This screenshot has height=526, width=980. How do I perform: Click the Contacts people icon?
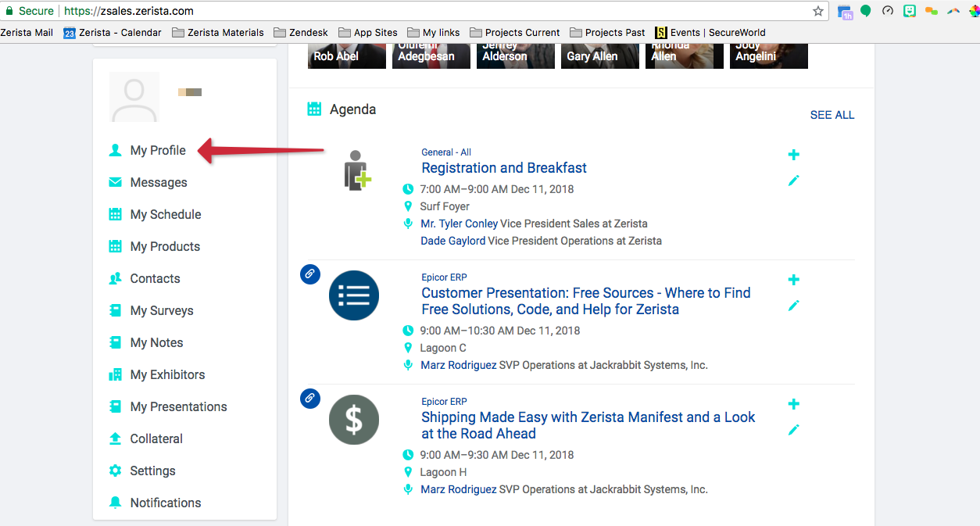click(x=116, y=279)
